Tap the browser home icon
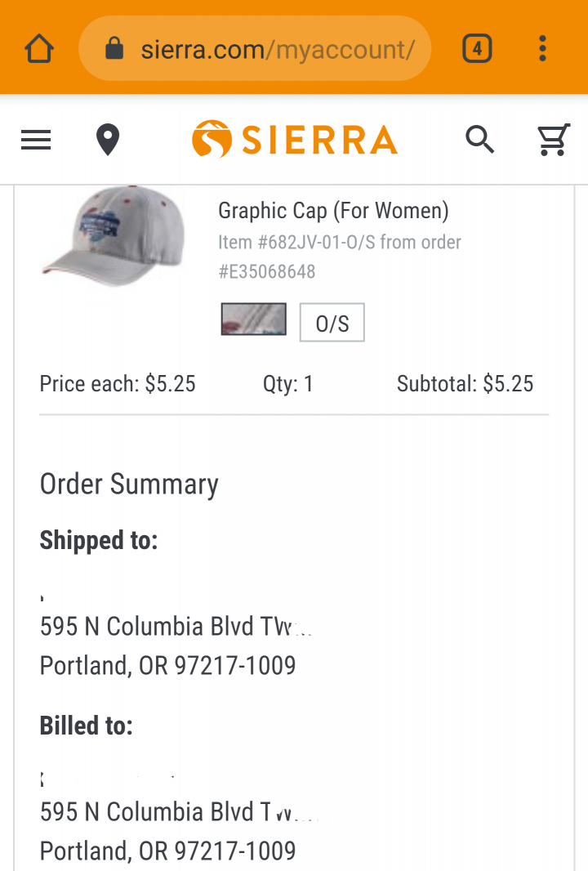588x871 pixels. 38,49
